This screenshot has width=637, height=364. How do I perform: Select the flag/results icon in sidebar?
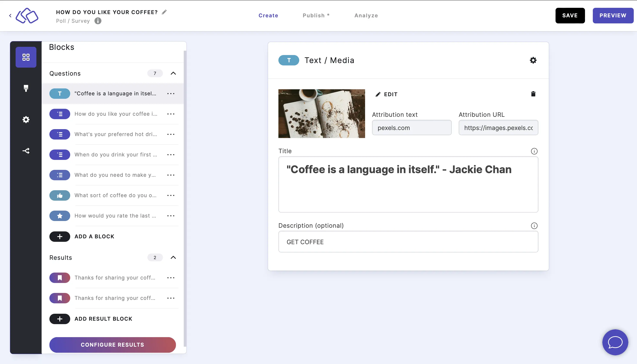click(x=26, y=88)
